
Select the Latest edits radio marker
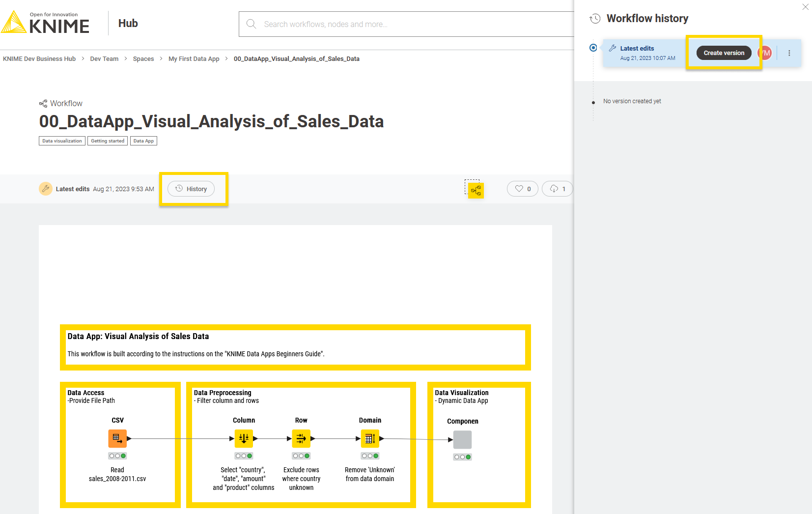(593, 48)
